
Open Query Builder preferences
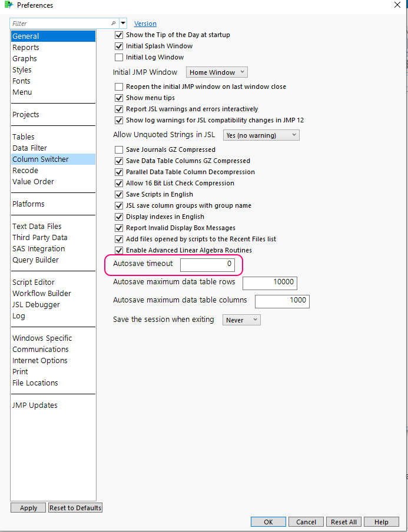coord(54,260)
